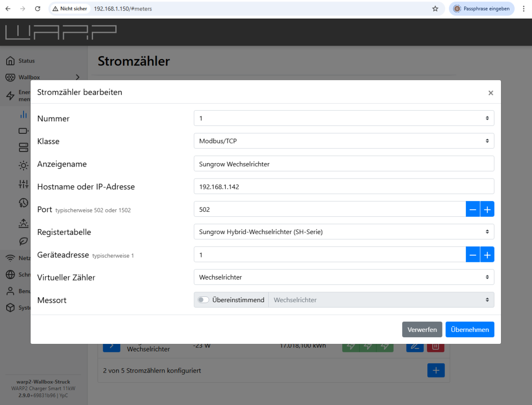Click the plus stepper for Port
This screenshot has width=532, height=405.
pyautogui.click(x=487, y=209)
